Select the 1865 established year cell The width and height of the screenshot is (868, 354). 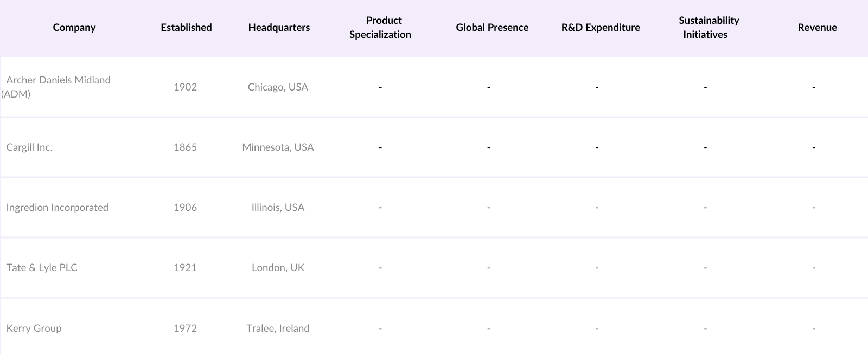pyautogui.click(x=185, y=147)
